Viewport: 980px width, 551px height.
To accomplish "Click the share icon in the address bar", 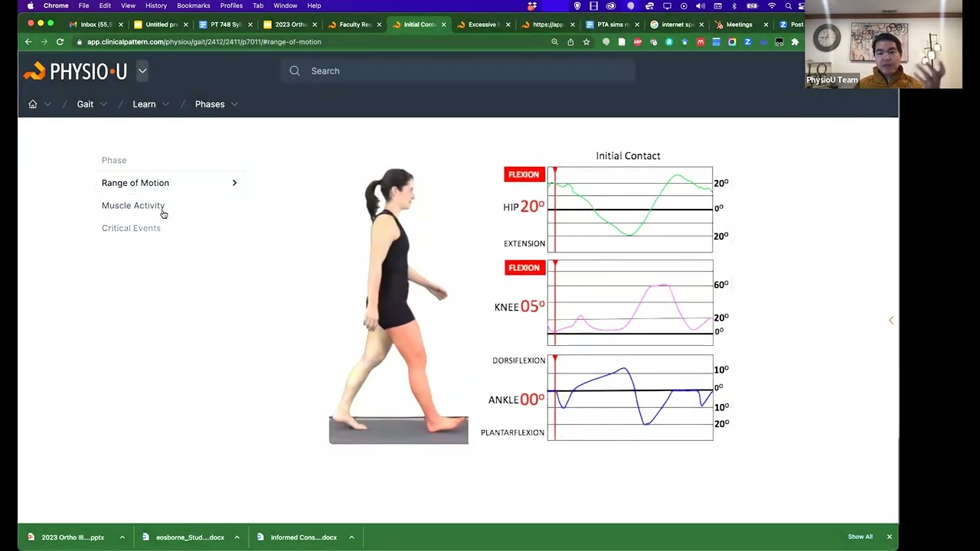I will point(570,42).
